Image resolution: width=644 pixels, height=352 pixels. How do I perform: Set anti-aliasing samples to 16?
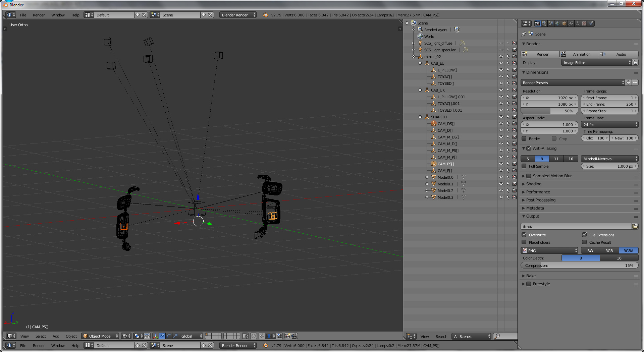tap(571, 159)
